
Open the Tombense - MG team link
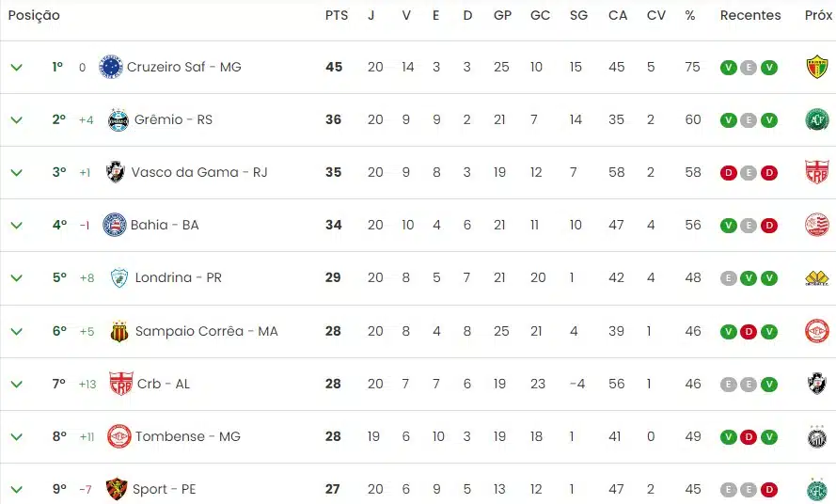[x=187, y=436]
